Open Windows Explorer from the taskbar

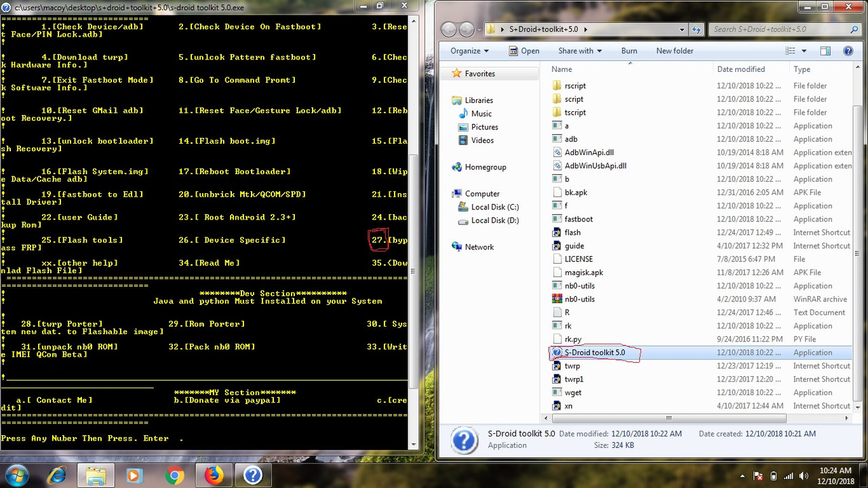tap(96, 476)
